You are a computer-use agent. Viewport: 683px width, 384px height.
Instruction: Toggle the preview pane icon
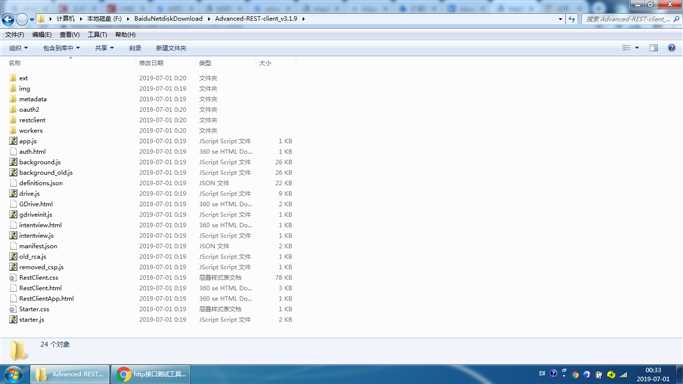(653, 48)
